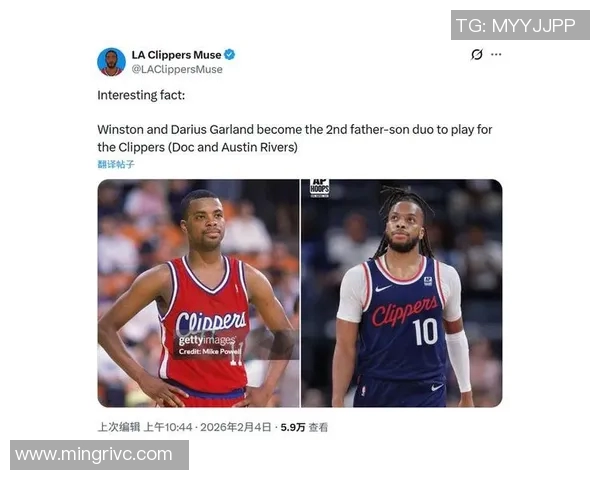This screenshot has height=480, width=600.
Task: Click the LA Clippers Muse display name
Action: coord(176,55)
